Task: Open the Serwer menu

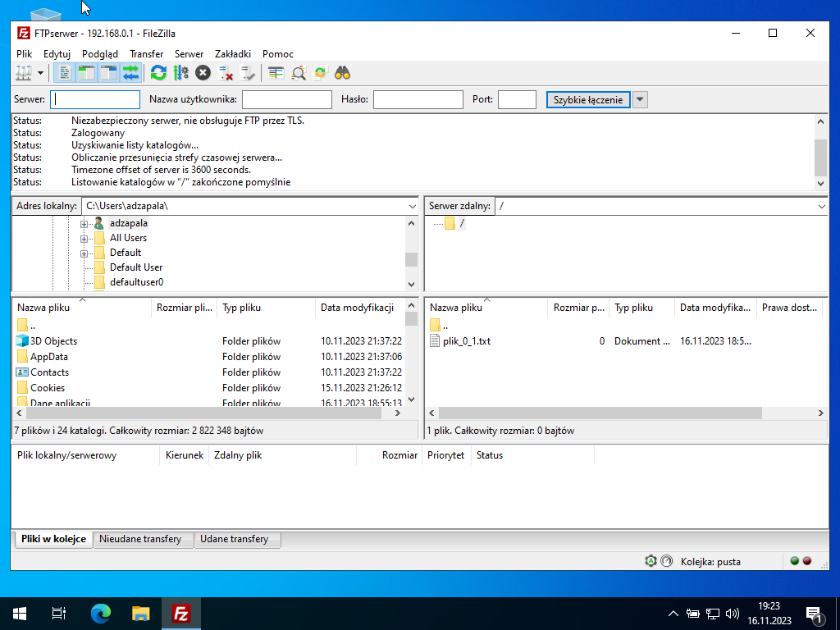Action: [x=189, y=53]
